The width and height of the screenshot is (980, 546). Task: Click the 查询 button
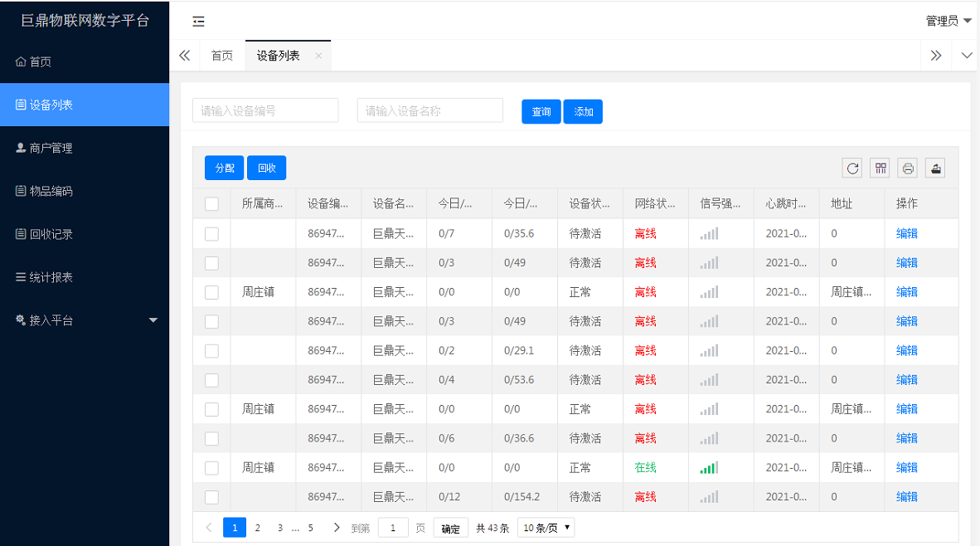[541, 111]
